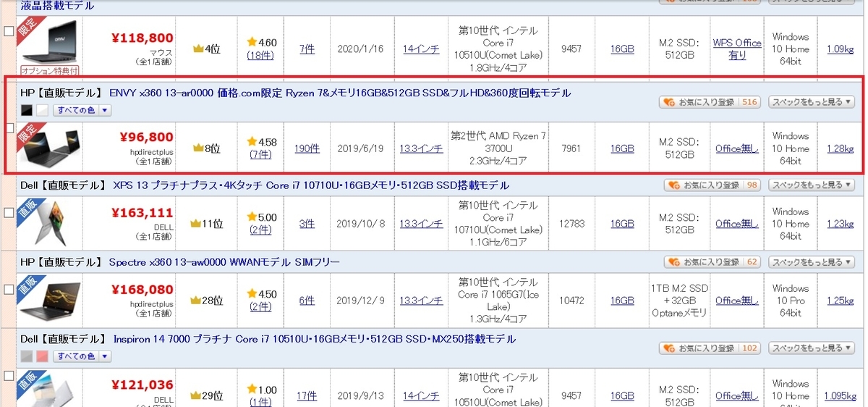Image resolution: width=868 pixels, height=407 pixels.
Task: Tick the checkbox for ¥163,111 Dell XPS
Action: (9, 213)
